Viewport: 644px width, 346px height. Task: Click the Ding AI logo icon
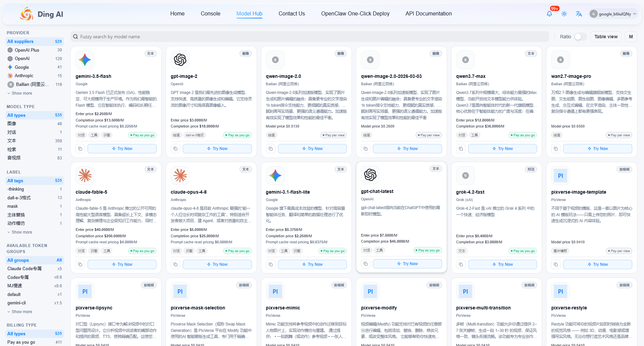[x=26, y=14]
